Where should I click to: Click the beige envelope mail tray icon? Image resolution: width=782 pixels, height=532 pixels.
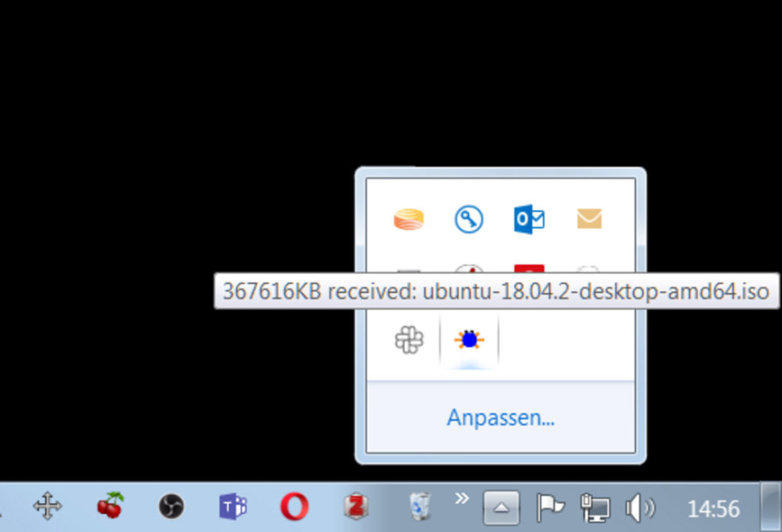590,219
